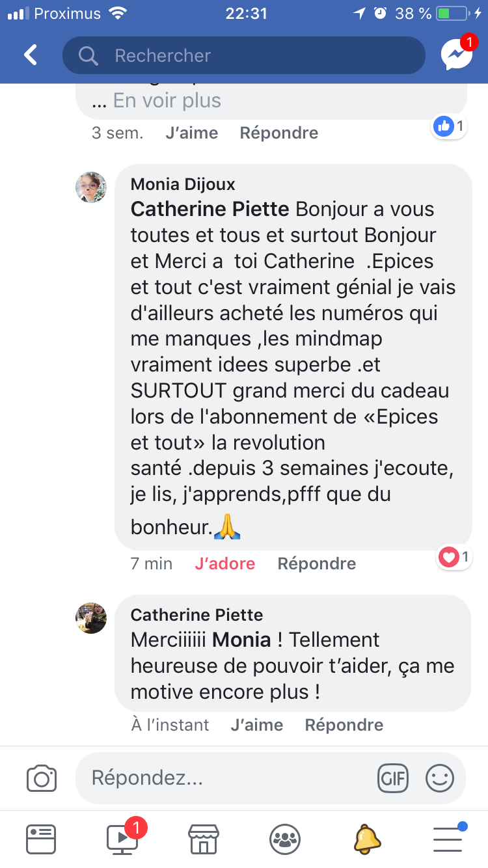
Task: Tap the back arrow icon
Action: (31, 55)
